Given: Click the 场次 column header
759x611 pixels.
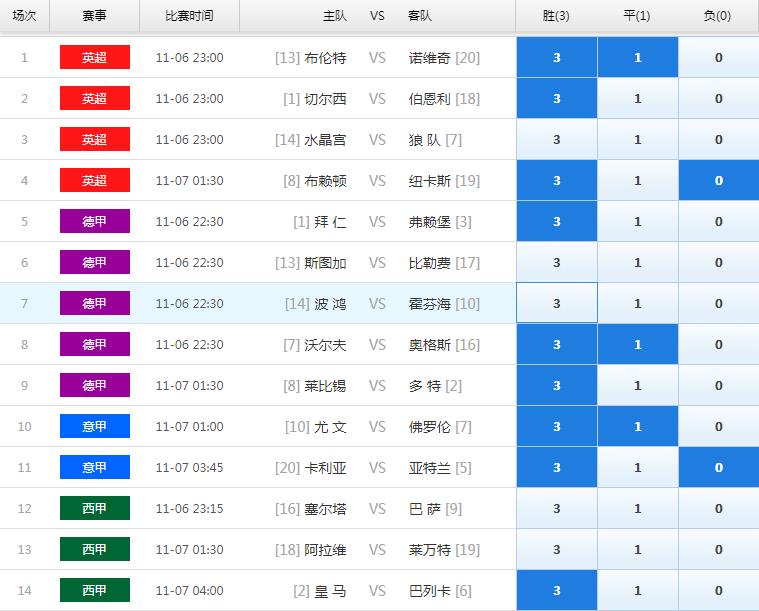Looking at the screenshot, I should coord(24,16).
